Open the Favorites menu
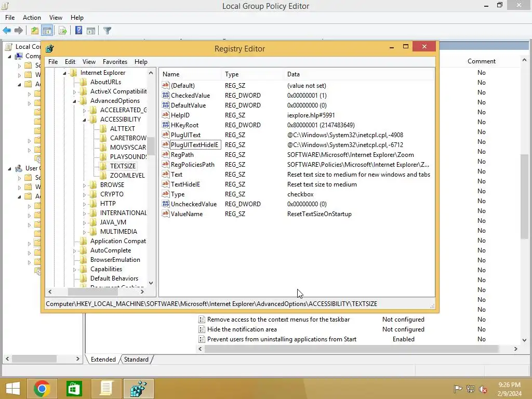 tap(115, 62)
